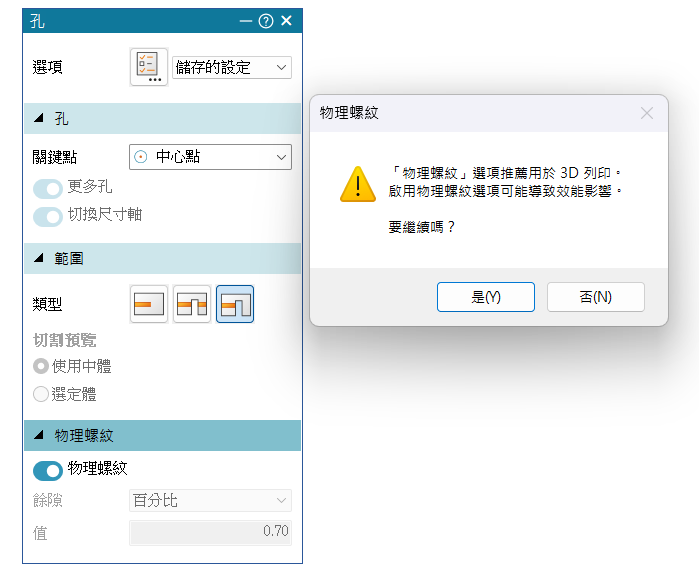699x584 pixels.
Task: Collapse the 範圍 section header
Action: pyautogui.click(x=163, y=259)
